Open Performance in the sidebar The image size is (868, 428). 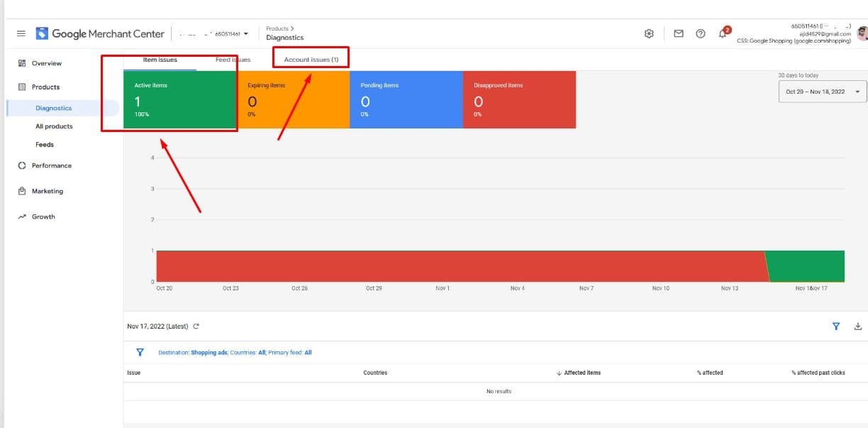click(x=52, y=165)
